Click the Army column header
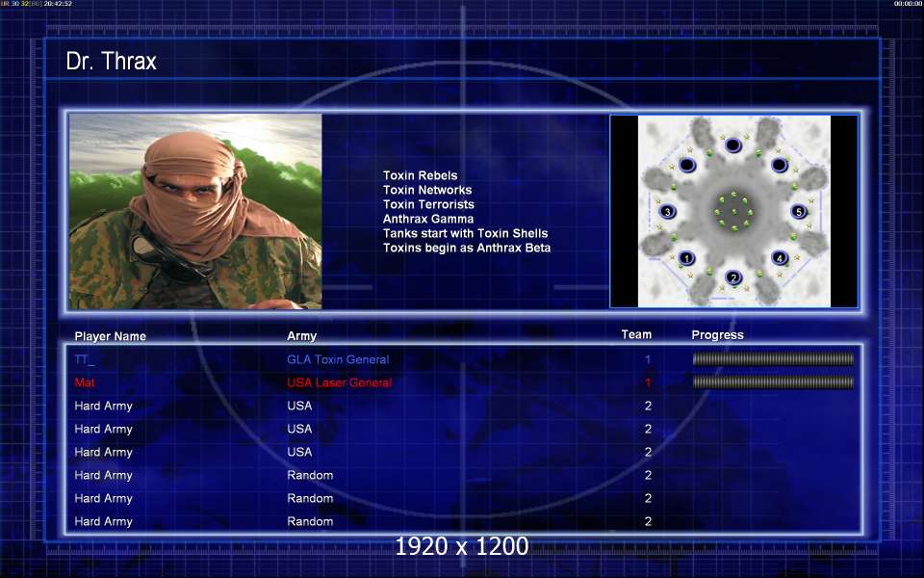The image size is (924, 578). click(301, 336)
